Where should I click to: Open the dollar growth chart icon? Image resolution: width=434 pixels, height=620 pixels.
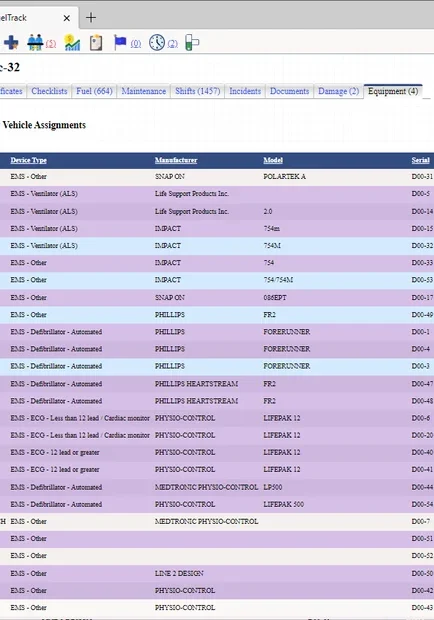click(x=72, y=42)
